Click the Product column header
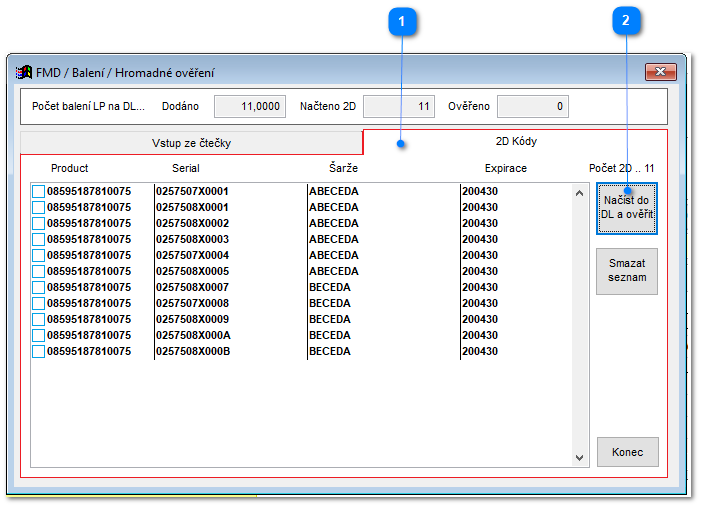Screen dimensions: 701x507 pyautogui.click(x=70, y=168)
